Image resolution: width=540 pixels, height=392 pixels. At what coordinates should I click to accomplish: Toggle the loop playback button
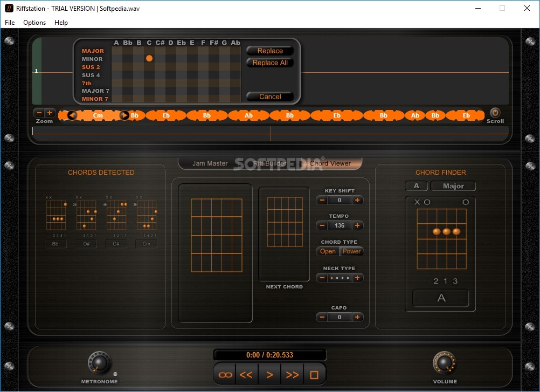click(225, 375)
